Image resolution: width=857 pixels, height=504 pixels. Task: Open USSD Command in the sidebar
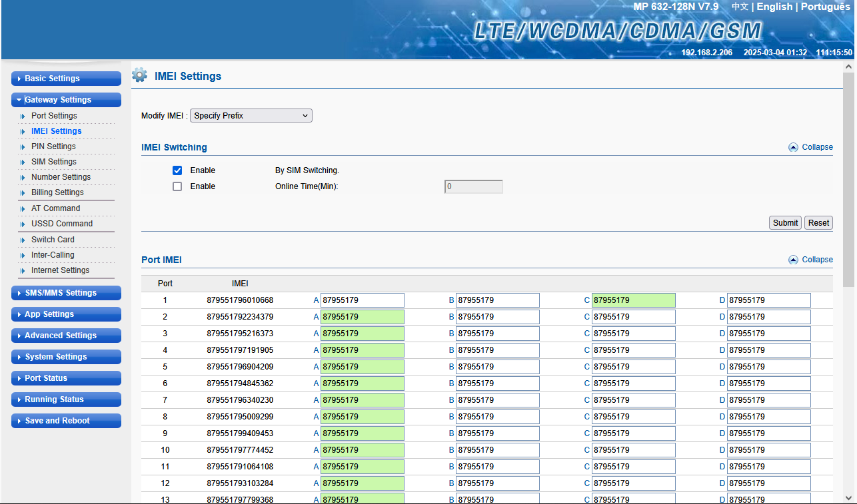pos(62,224)
